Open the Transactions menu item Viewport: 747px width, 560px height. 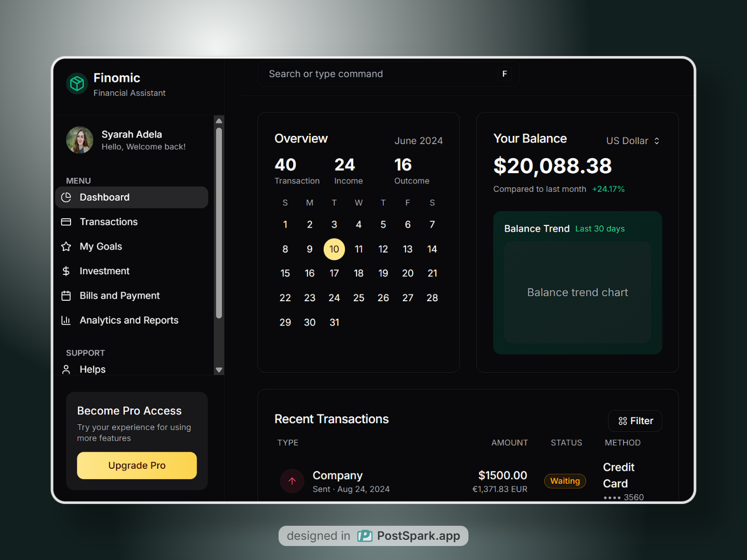click(x=108, y=222)
